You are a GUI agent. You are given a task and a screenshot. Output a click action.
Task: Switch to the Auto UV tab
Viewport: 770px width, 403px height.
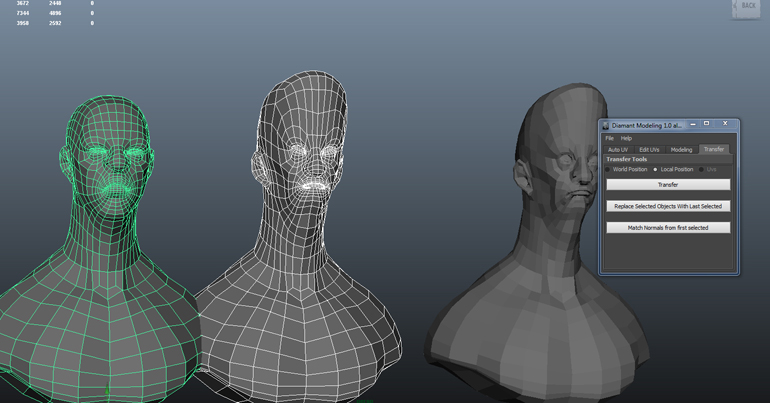(x=618, y=149)
